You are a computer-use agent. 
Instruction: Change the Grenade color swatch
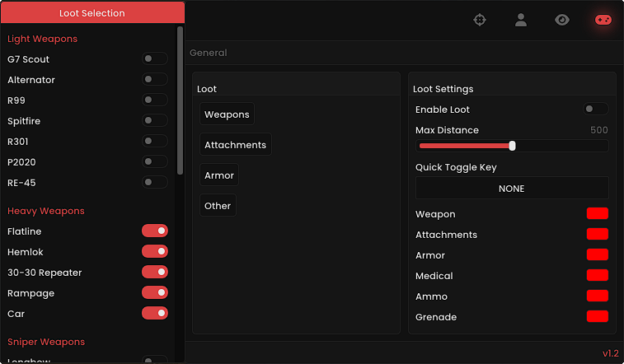point(598,316)
